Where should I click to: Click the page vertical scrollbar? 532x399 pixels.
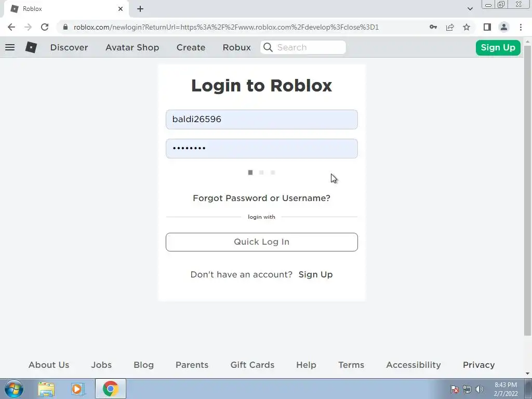click(x=527, y=190)
